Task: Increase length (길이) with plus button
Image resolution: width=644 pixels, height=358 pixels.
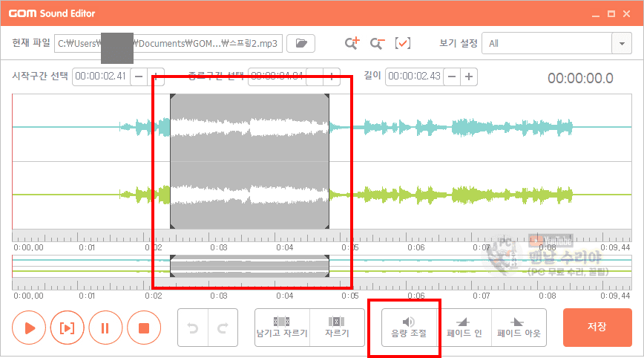Action: [470, 77]
